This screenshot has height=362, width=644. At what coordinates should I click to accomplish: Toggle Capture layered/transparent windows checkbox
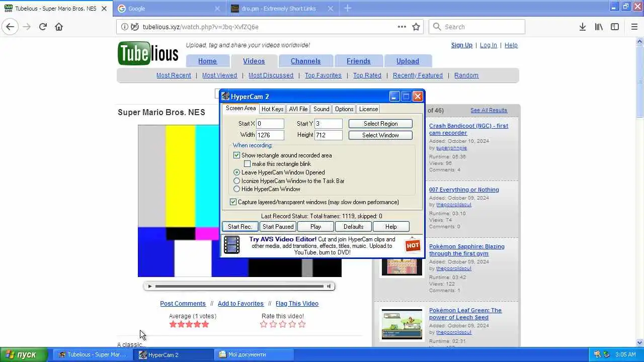(x=233, y=202)
